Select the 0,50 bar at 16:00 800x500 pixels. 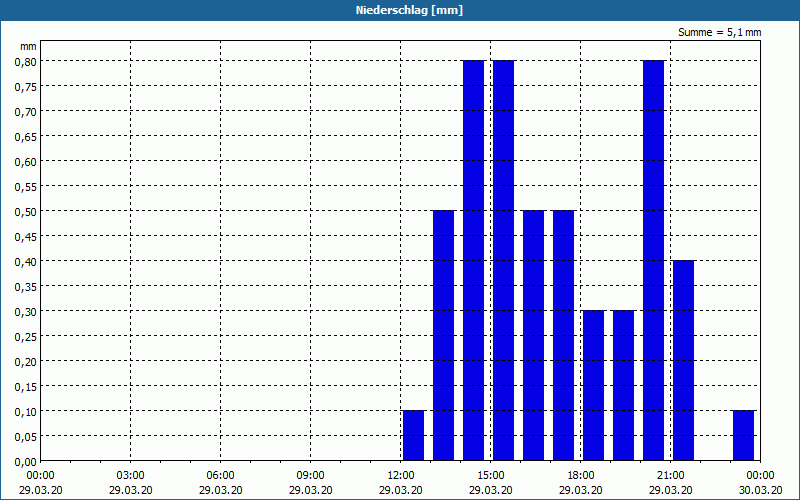click(x=534, y=336)
